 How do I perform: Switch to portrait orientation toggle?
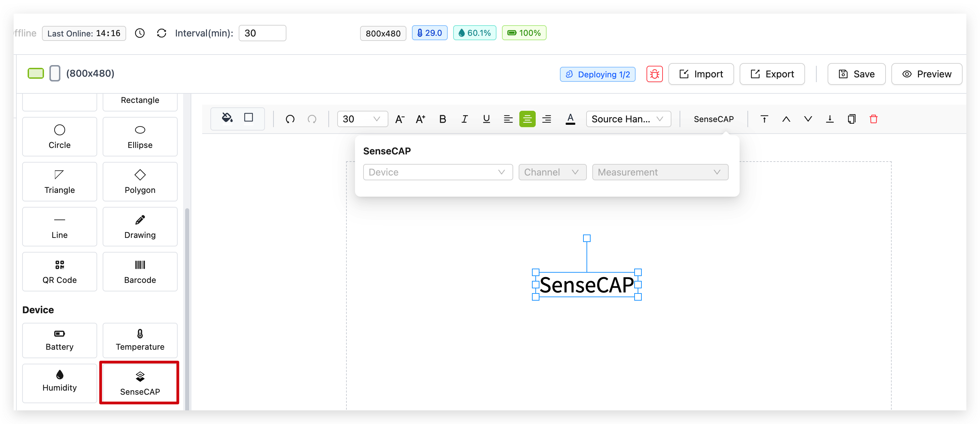point(55,73)
